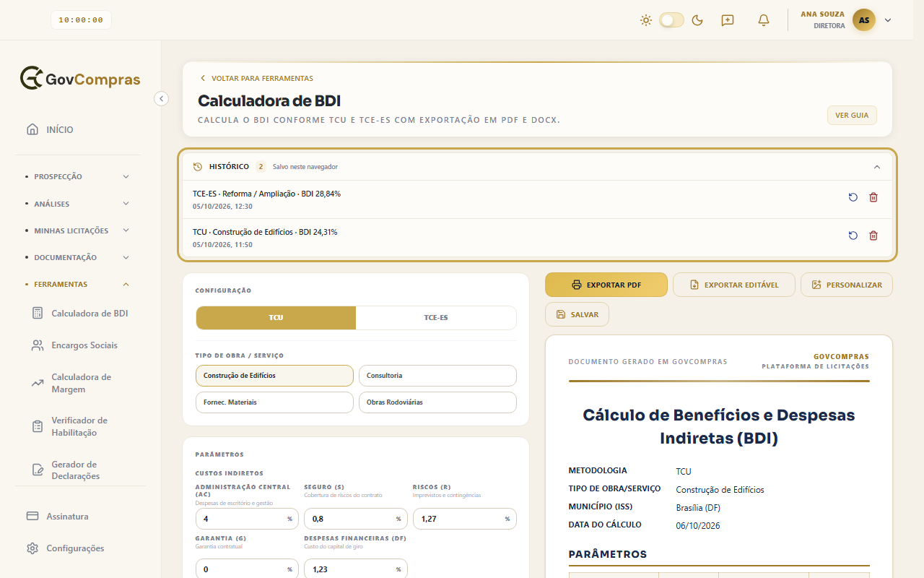The height and width of the screenshot is (578, 924).
Task: Click the Calculadora de BDI calculator icon
Action: (x=38, y=314)
